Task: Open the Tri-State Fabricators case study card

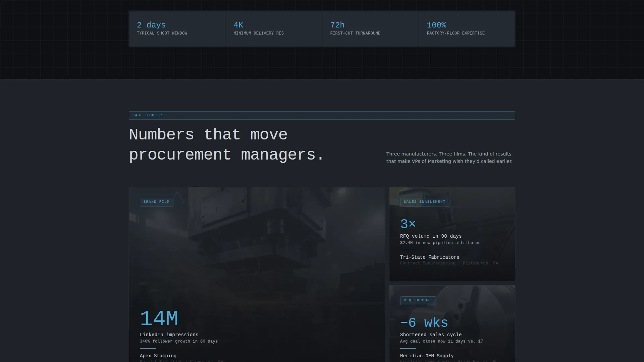Action: click(x=452, y=234)
